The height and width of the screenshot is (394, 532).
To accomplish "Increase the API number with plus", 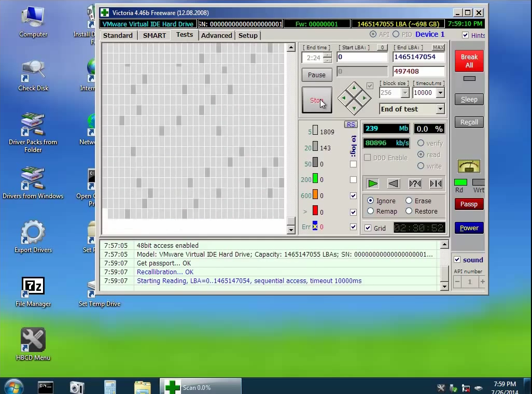I will (x=482, y=282).
